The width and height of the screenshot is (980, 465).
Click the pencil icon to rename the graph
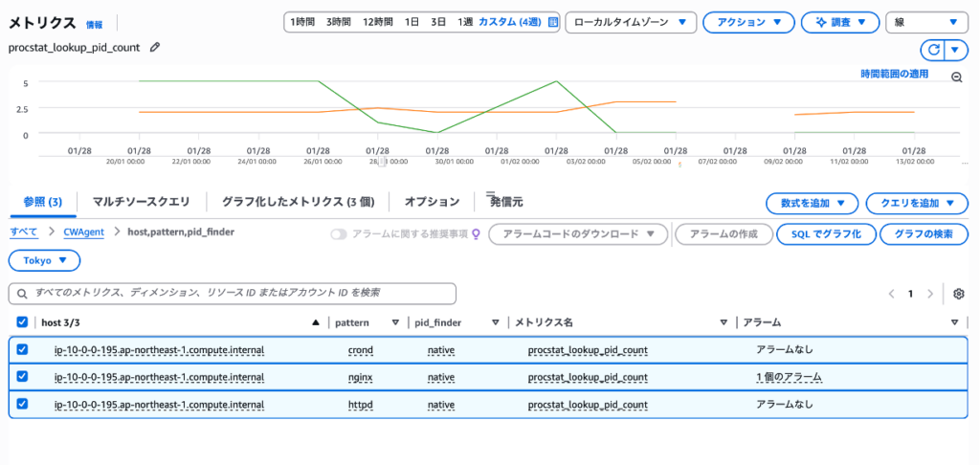[155, 46]
